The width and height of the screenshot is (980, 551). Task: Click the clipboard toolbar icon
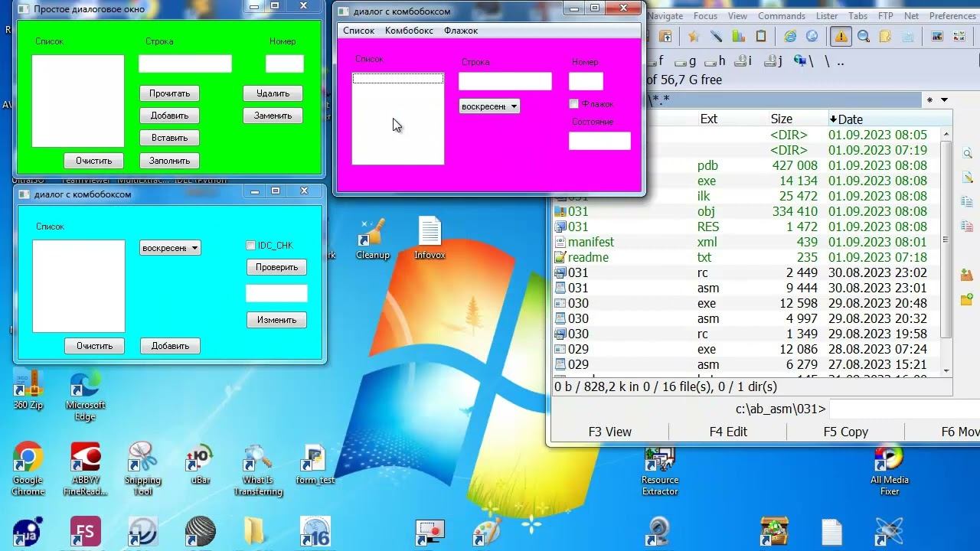point(760,37)
